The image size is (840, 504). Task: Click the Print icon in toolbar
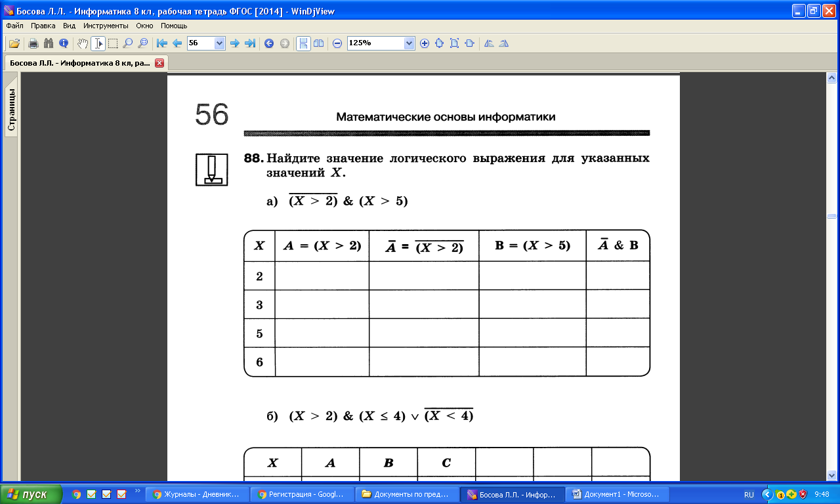pyautogui.click(x=33, y=43)
